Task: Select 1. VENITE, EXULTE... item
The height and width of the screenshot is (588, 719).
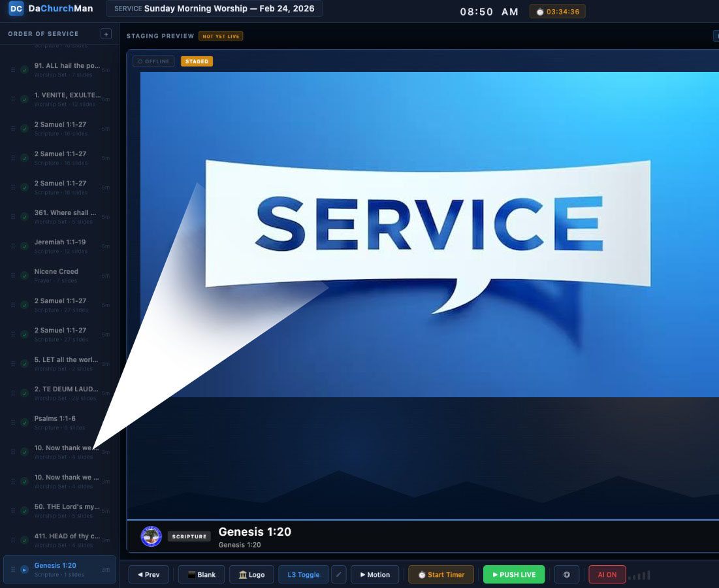Action: [x=59, y=99]
